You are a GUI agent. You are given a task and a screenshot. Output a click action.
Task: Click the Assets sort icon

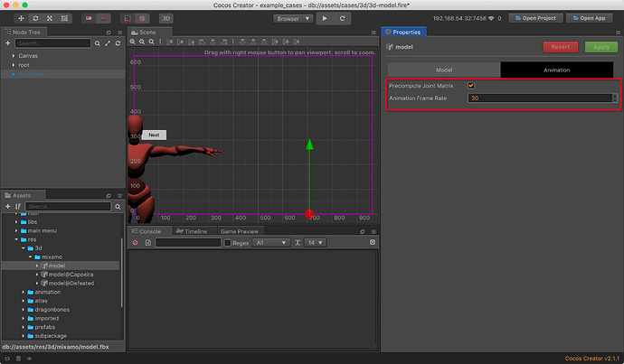click(x=19, y=205)
